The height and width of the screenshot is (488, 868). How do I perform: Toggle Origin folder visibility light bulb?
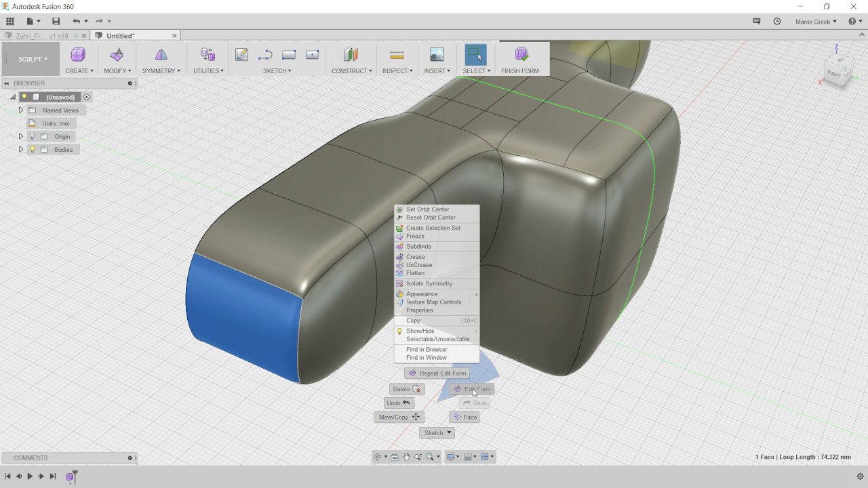(32, 136)
